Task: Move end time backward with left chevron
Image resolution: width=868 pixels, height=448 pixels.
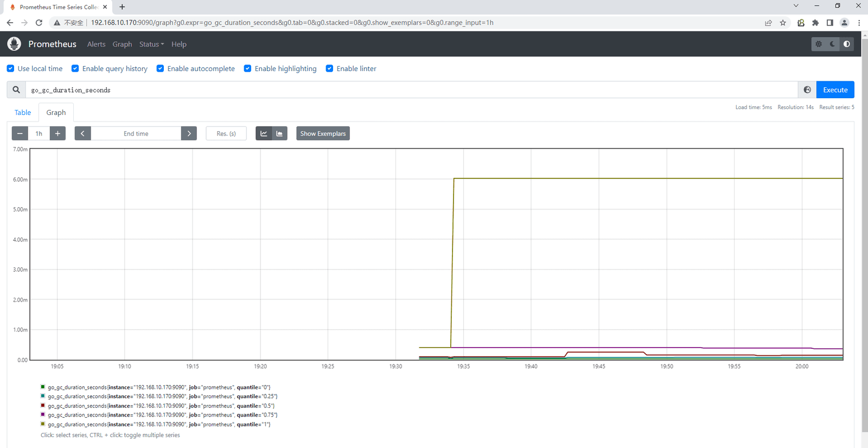Action: click(82, 133)
